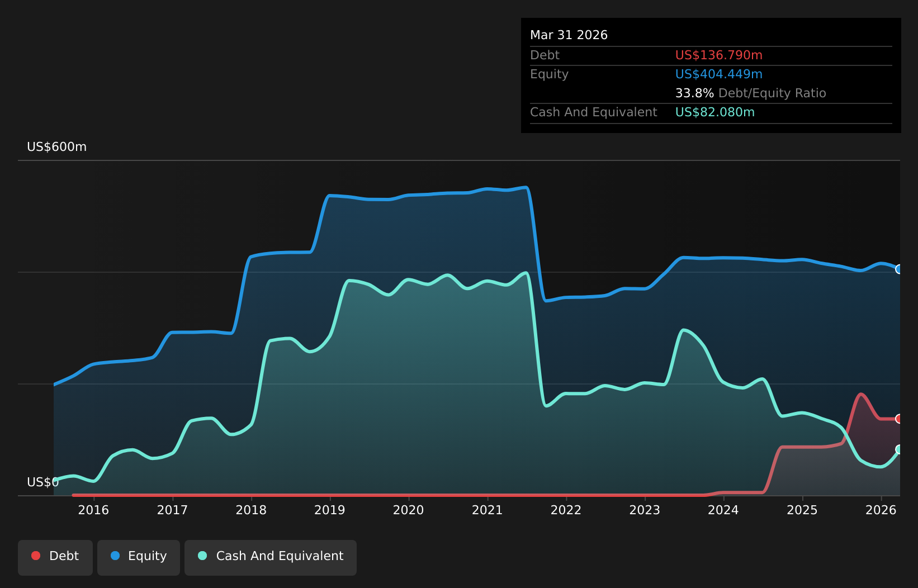This screenshot has width=918, height=588.
Task: Click the 2016 x-axis label
Action: [x=93, y=510]
